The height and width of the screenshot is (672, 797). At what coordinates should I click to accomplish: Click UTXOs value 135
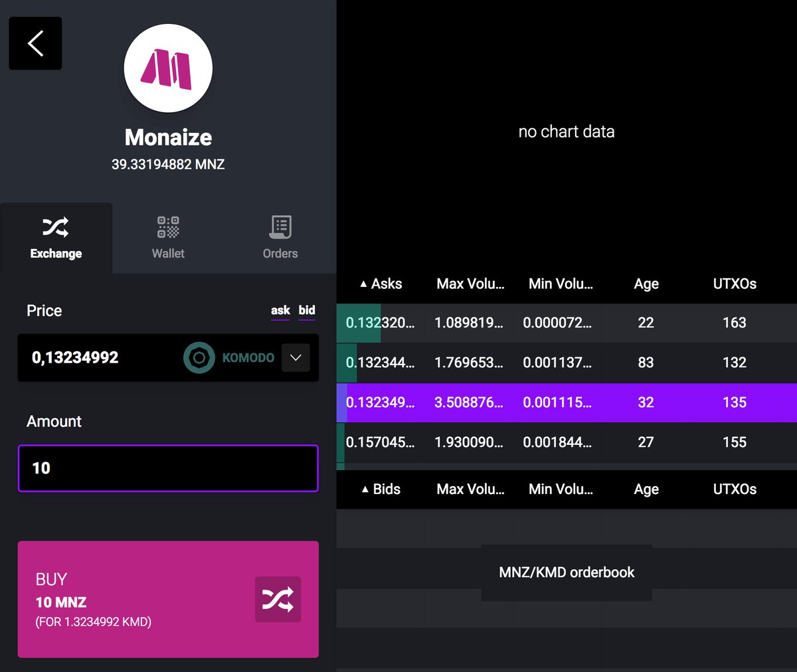[x=735, y=402]
